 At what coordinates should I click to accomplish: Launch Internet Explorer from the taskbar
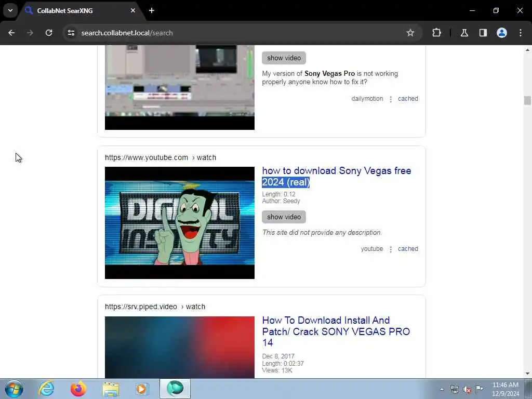(46, 389)
